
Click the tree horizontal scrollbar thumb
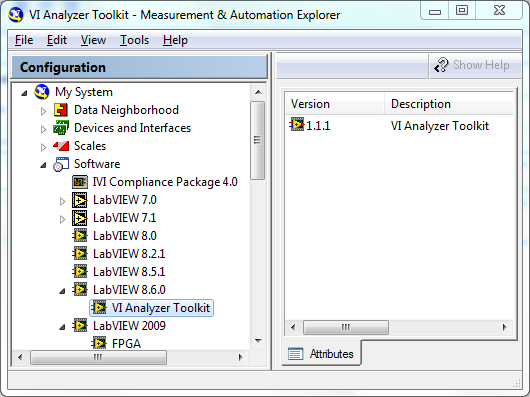[x=98, y=357]
